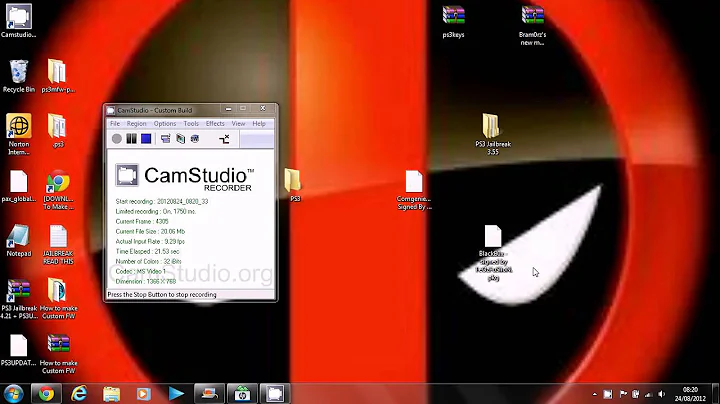This screenshot has width=720, height=404.
Task: Click the 'Start recording' info line
Action: coord(162,202)
